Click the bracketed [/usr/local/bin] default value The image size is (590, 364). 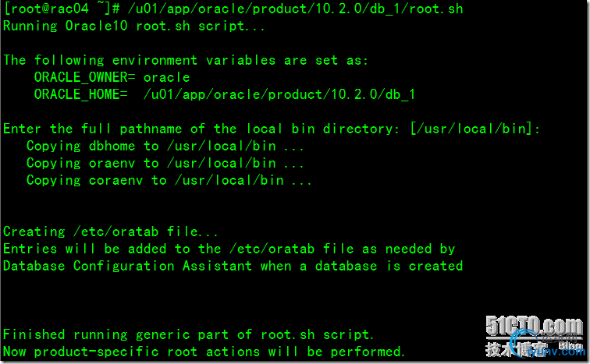point(474,129)
